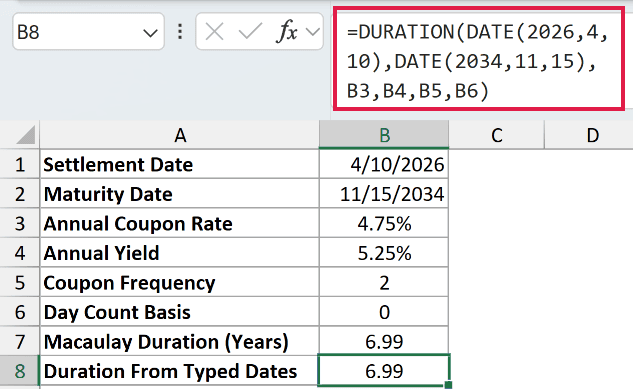Select the Duration From Typed Dates value 6.99
633x389 pixels.
pyautogui.click(x=384, y=370)
